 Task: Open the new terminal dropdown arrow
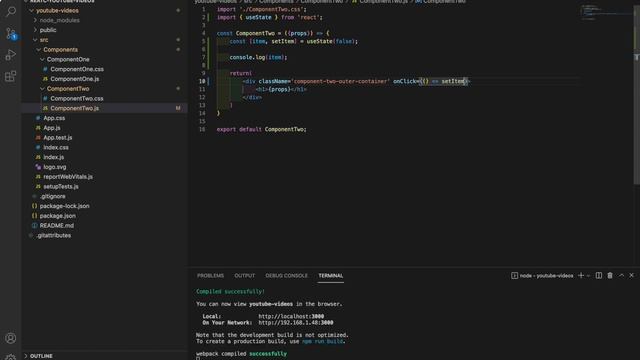click(x=588, y=276)
